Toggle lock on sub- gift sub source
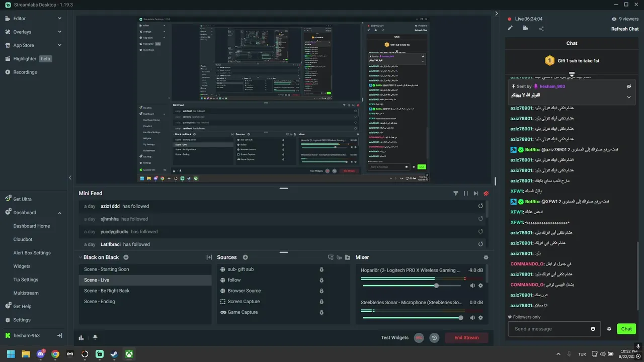Image resolution: width=644 pixels, height=362 pixels. point(321,269)
